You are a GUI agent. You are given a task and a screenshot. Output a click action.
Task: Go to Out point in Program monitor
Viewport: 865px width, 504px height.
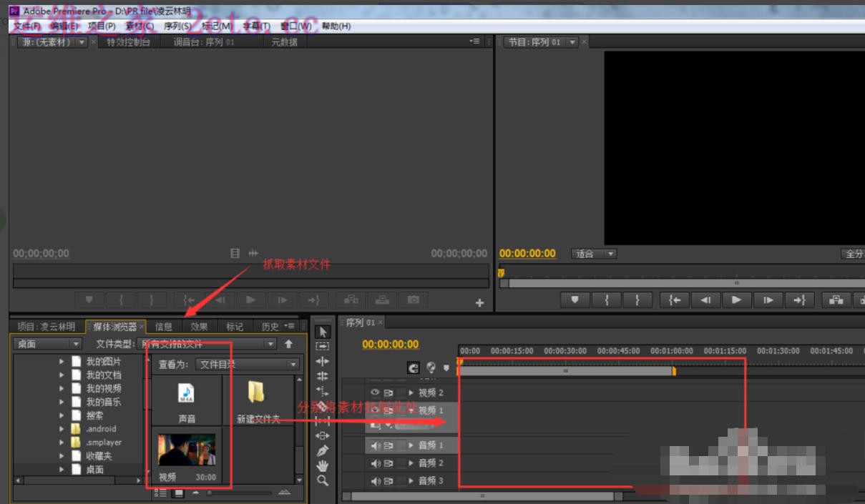coord(799,300)
